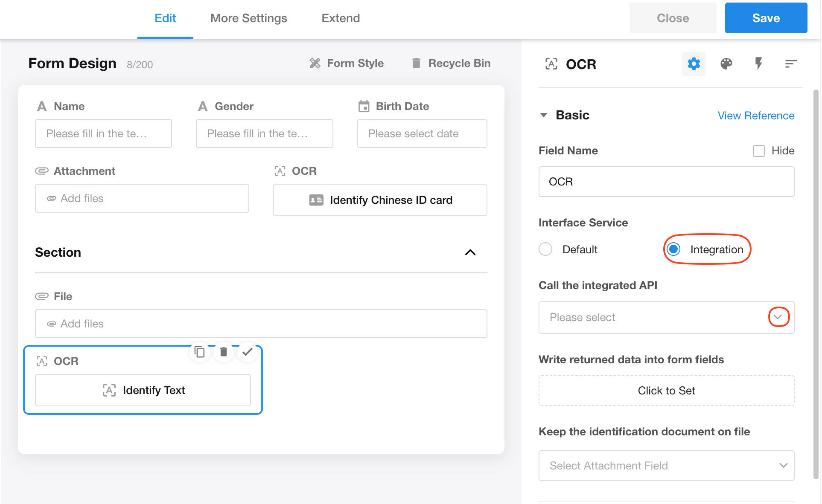Click Add files under Attachment
The image size is (822, 504).
[142, 198]
